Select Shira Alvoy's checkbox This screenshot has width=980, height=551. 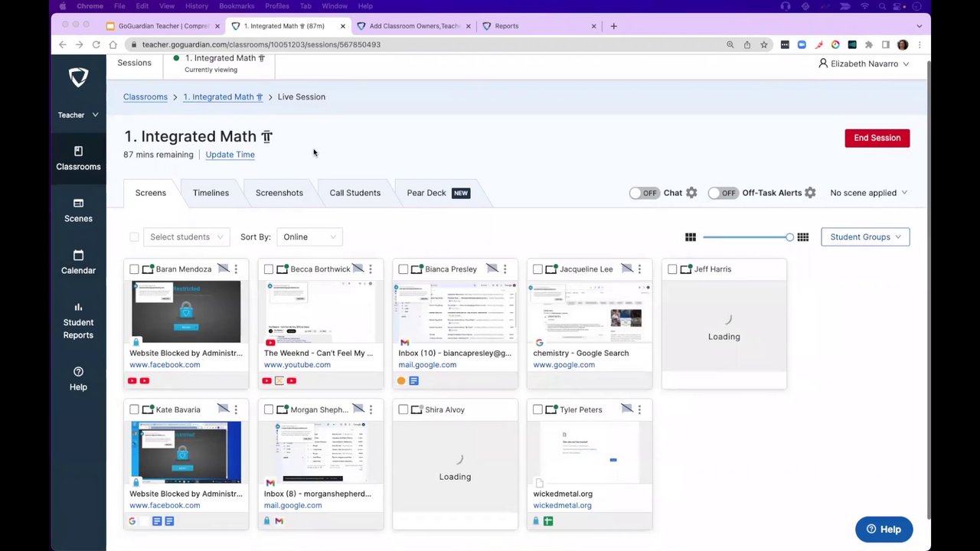pyautogui.click(x=403, y=409)
